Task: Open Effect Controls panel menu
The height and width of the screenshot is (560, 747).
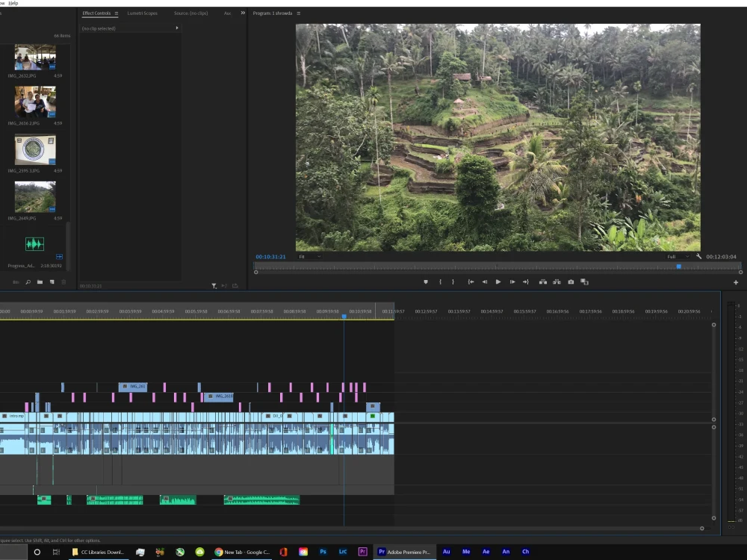Action: [117, 13]
